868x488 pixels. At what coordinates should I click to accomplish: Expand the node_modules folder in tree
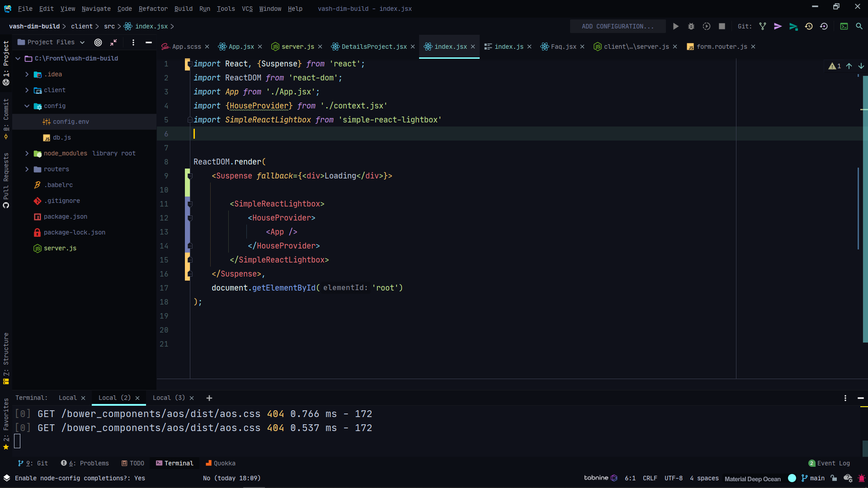point(27,153)
